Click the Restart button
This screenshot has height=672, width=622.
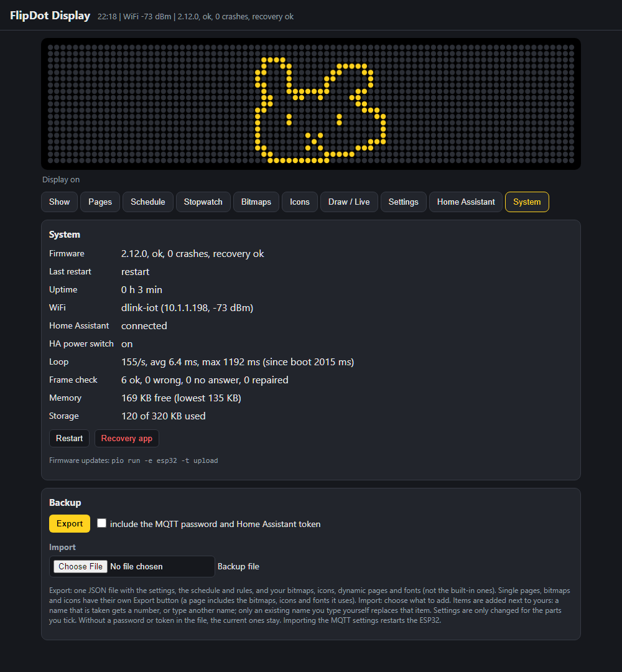coord(70,439)
